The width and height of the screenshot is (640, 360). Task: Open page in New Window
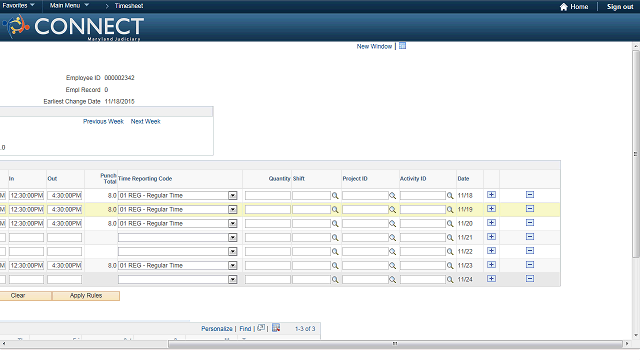374,47
